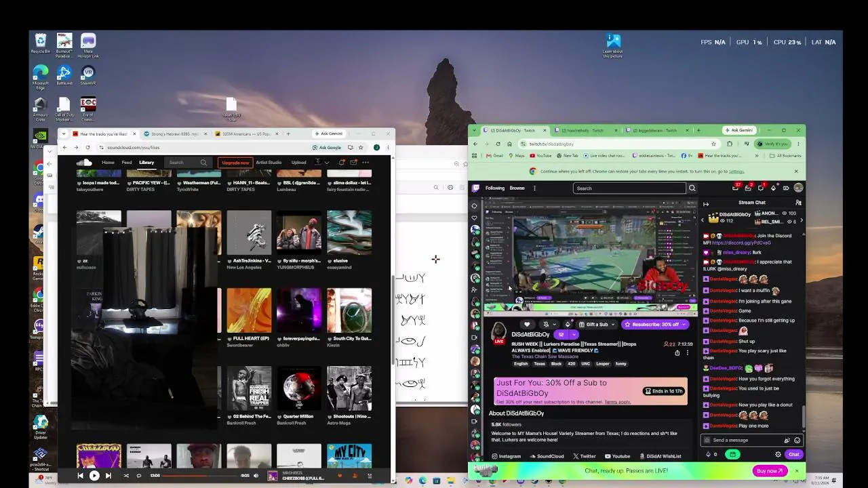
Task: Open chat settings gear
Action: 778,454
